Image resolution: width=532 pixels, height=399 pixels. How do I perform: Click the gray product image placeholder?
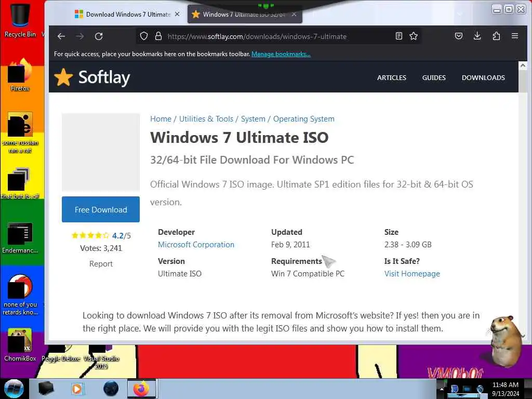pyautogui.click(x=101, y=152)
